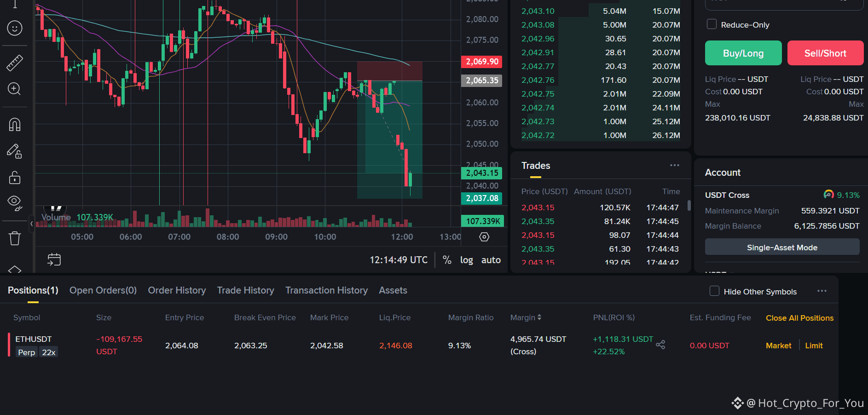
Task: Toggle stay-in-drawing-mode pencil lock icon
Action: point(15,151)
